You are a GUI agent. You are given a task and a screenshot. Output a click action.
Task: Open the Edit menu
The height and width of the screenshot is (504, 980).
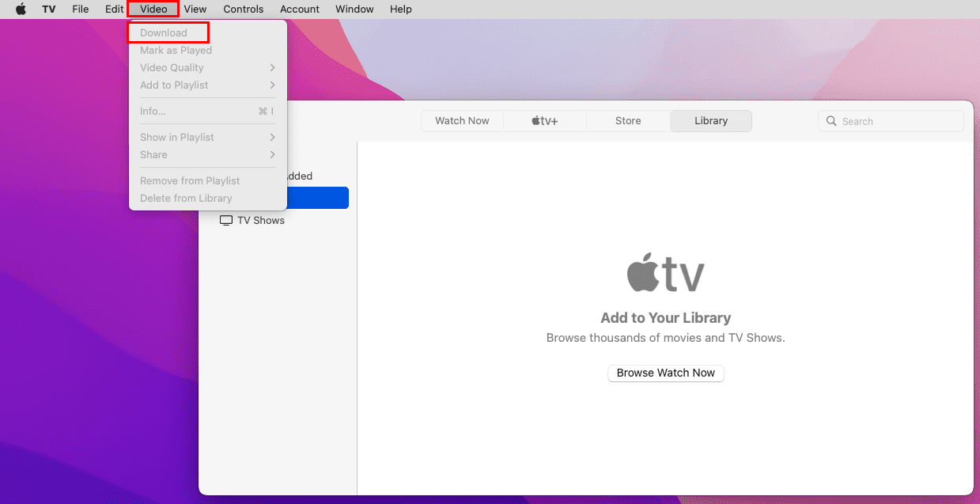click(x=114, y=9)
